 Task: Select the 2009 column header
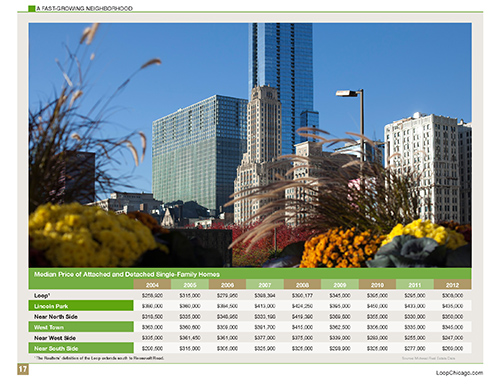tap(340, 285)
